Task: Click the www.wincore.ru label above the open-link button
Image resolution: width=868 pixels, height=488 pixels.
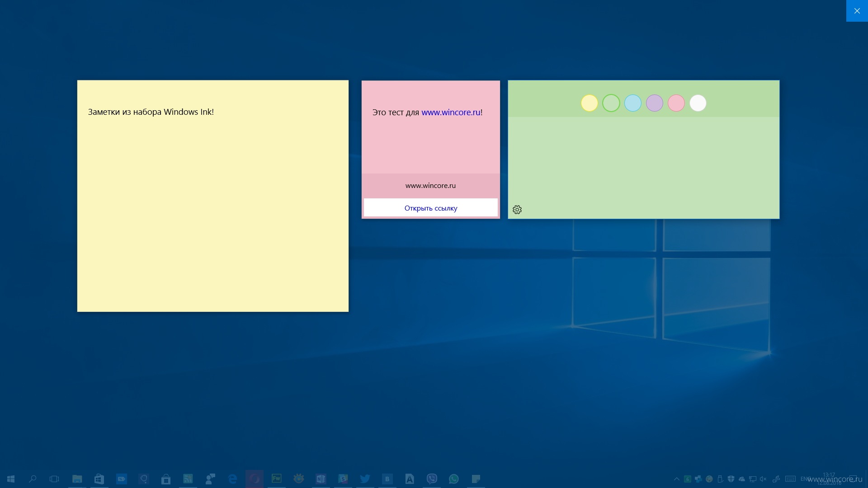Action: 430,186
